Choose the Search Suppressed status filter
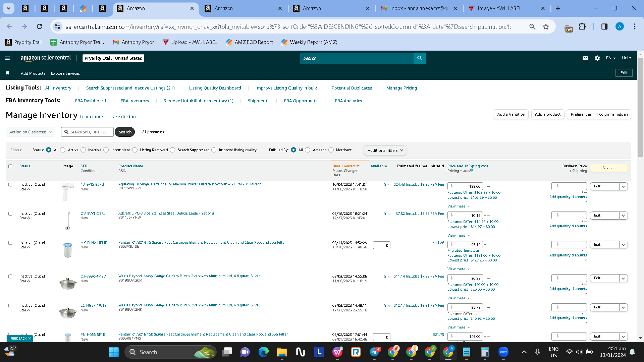 [172, 150]
